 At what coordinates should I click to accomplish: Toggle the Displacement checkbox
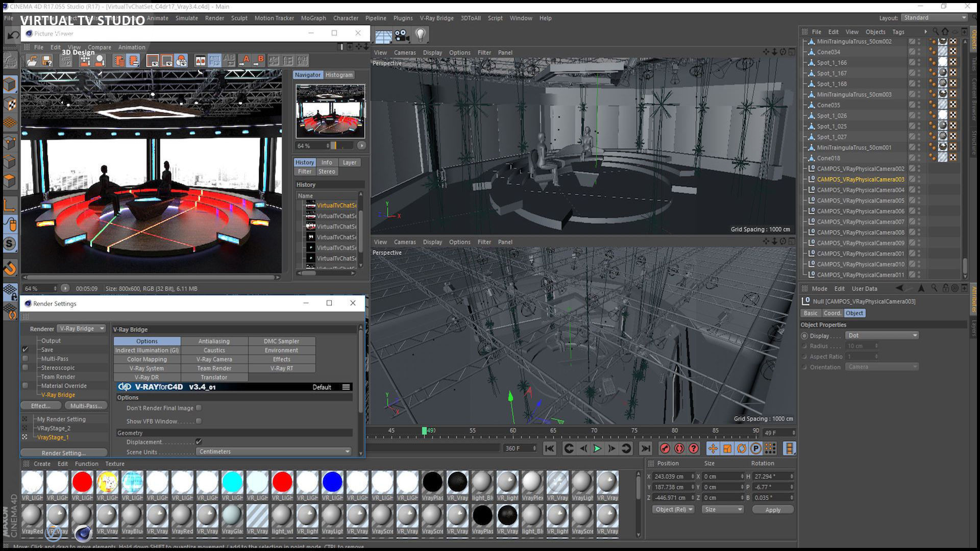199,442
